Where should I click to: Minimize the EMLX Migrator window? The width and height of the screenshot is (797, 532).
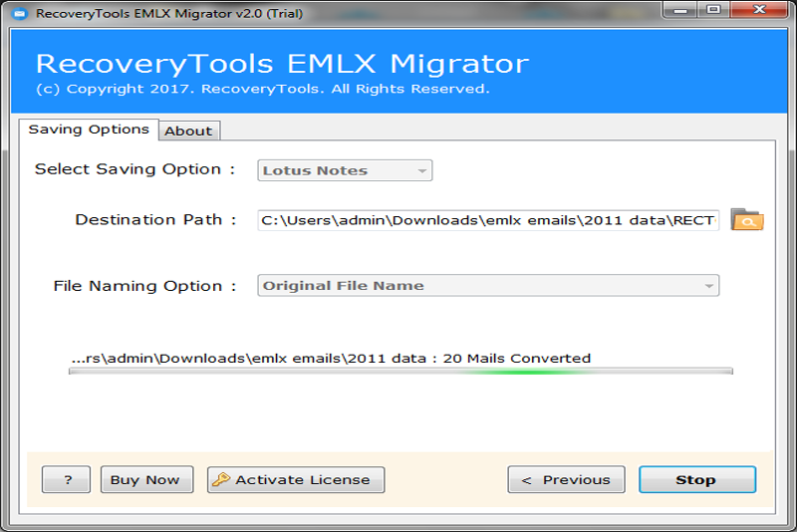[x=680, y=10]
